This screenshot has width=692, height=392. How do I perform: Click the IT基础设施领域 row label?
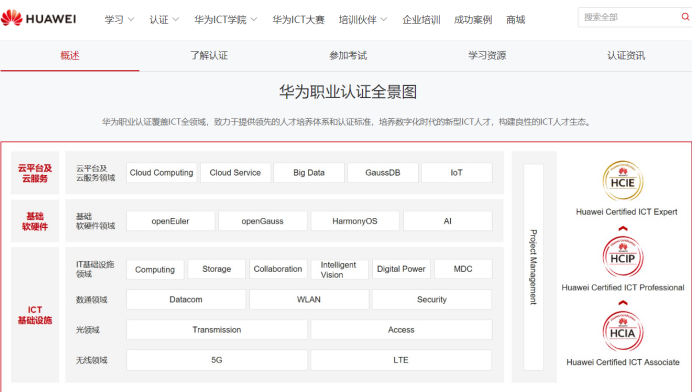point(95,269)
